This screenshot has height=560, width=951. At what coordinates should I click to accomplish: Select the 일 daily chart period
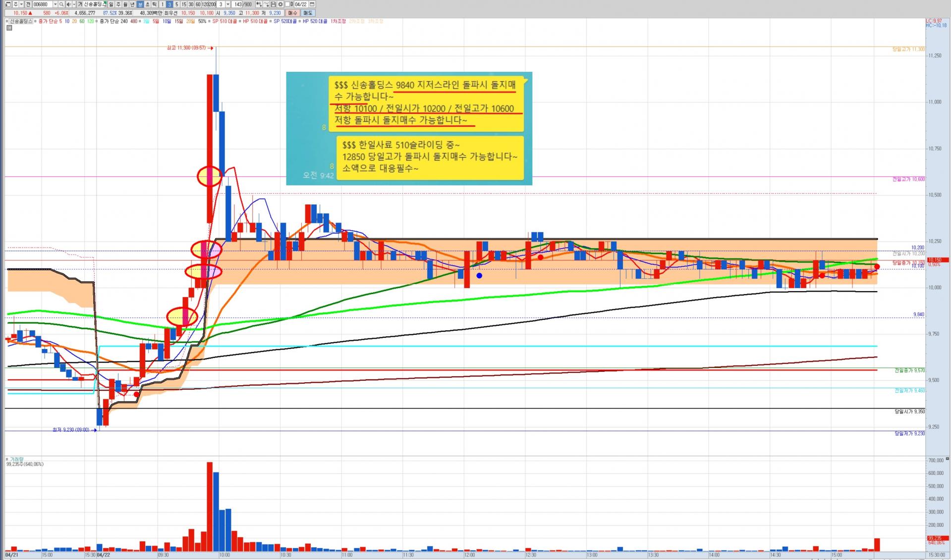pos(111,4)
